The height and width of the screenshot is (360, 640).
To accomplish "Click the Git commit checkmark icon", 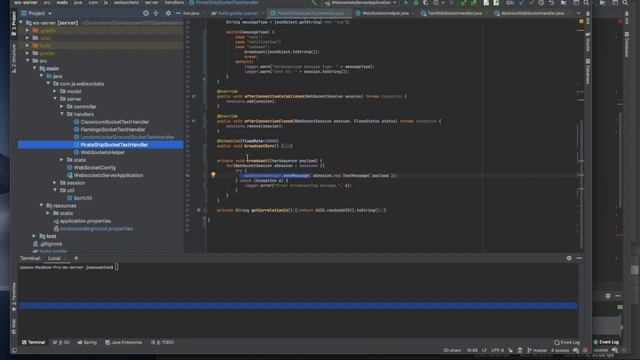I will (x=531, y=2).
